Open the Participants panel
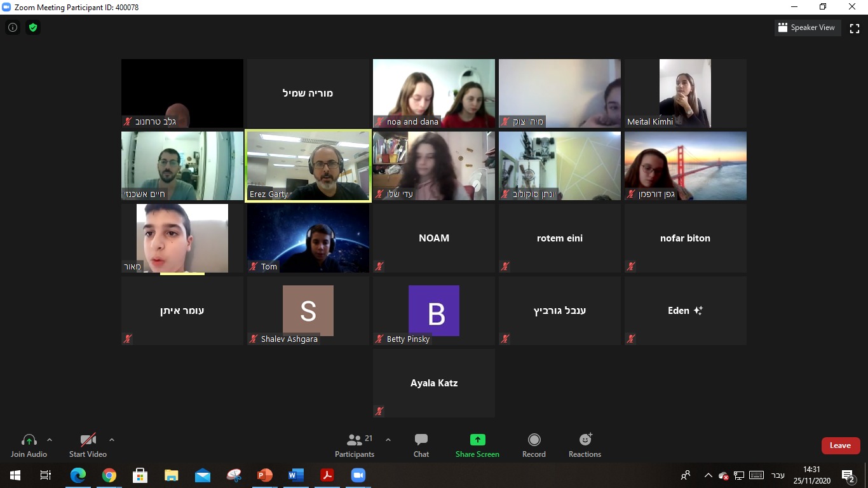 point(355,445)
